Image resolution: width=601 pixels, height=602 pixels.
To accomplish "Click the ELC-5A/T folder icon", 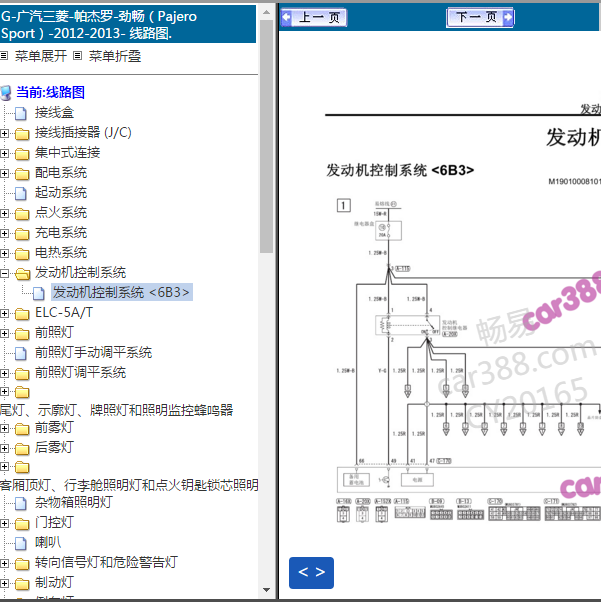I will pyautogui.click(x=22, y=314).
